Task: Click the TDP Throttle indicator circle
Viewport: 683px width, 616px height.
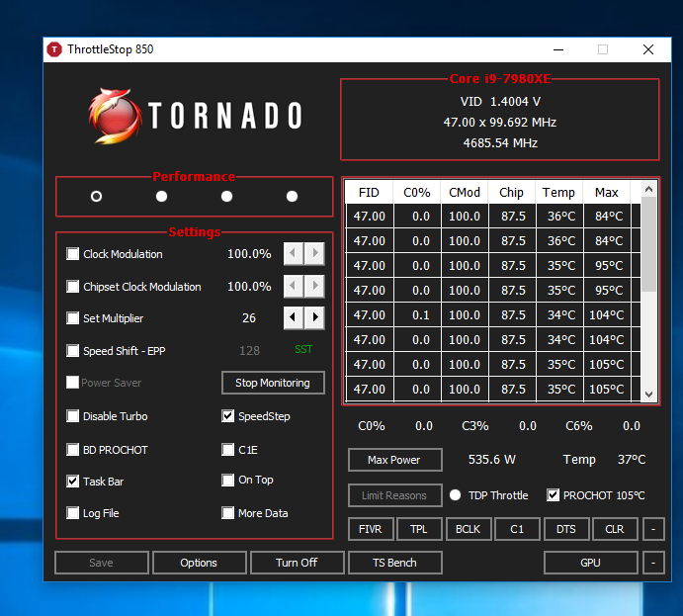Action: click(456, 495)
